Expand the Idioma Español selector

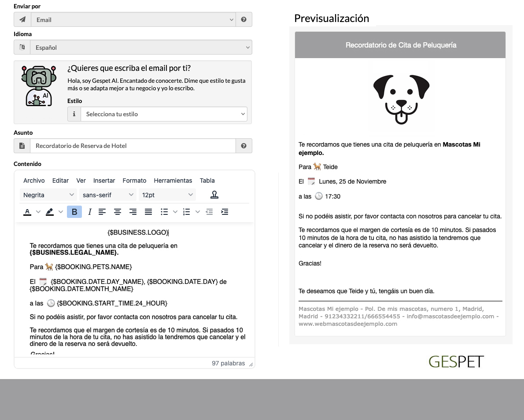pyautogui.click(x=140, y=48)
